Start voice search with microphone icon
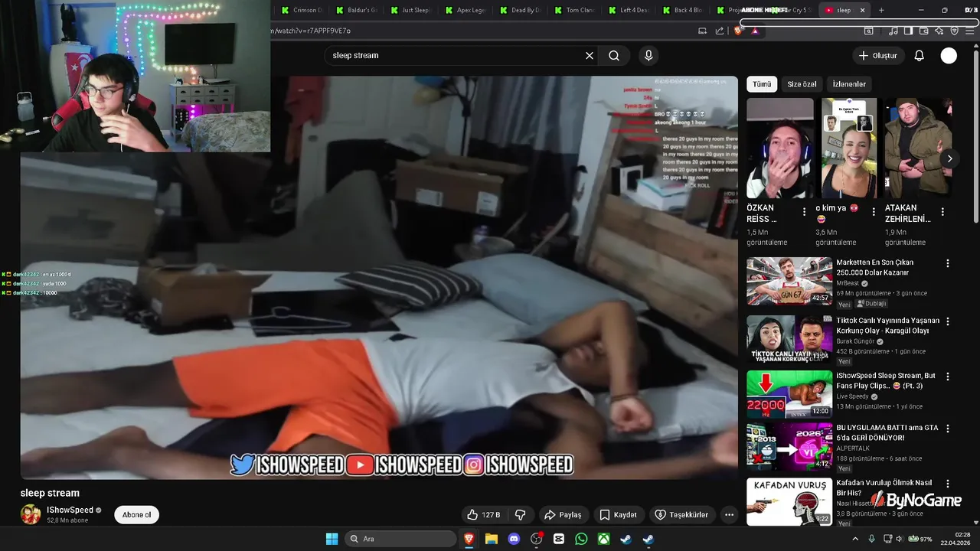Screen dimensions: 980x551 coord(648,55)
